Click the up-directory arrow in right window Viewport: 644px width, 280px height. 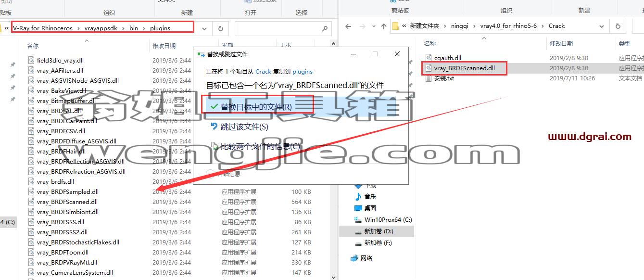tap(383, 26)
